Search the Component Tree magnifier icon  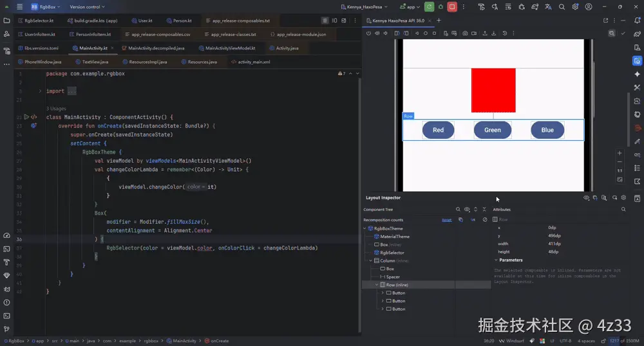pos(458,209)
